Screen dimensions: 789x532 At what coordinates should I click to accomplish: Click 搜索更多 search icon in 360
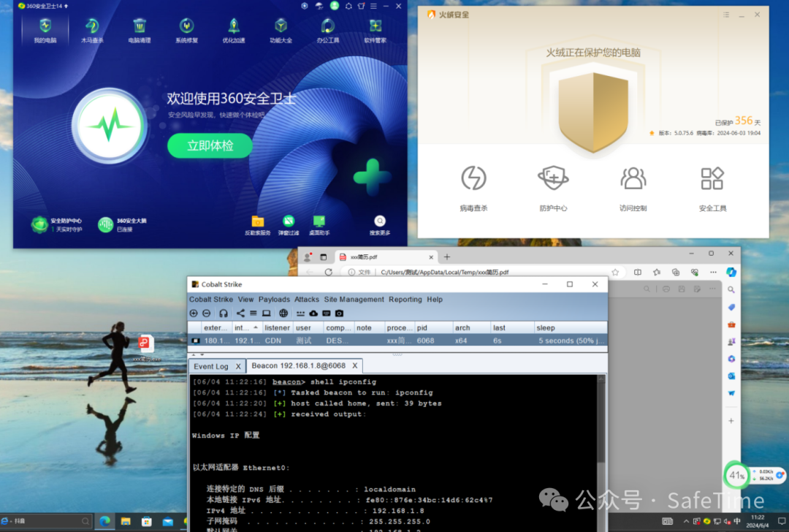click(x=380, y=225)
